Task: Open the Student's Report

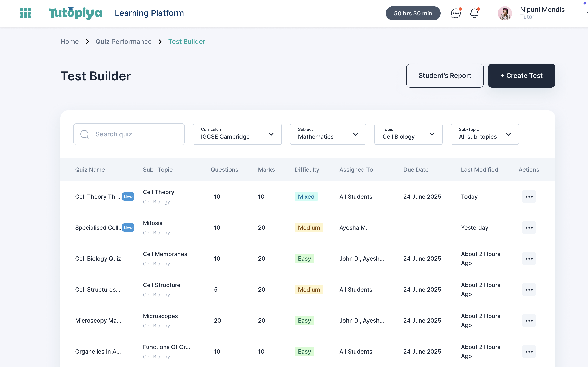Action: (x=445, y=75)
